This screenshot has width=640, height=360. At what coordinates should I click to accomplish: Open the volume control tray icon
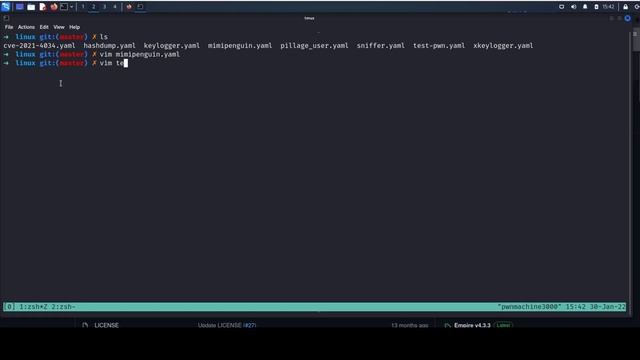tap(573, 7)
